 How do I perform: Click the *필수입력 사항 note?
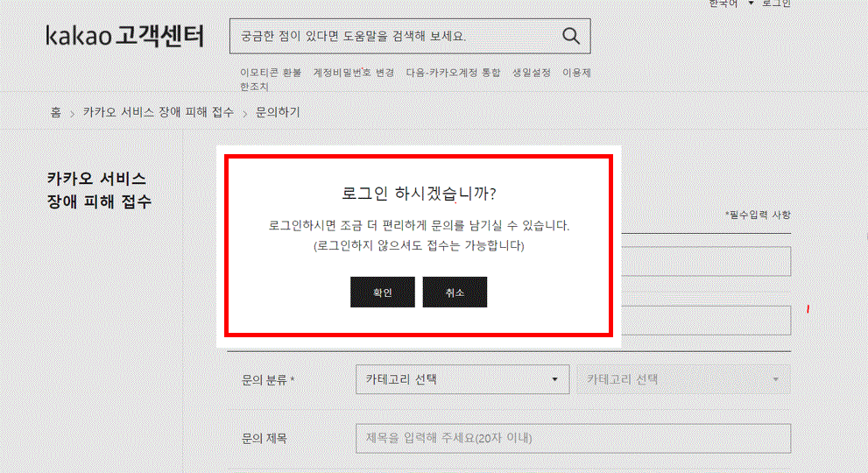(758, 215)
